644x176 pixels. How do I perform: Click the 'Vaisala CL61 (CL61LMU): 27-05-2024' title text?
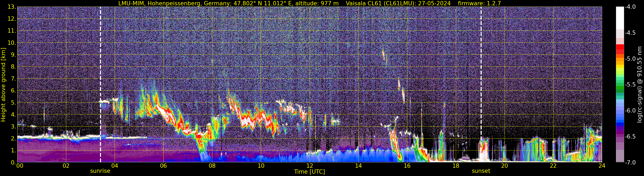click(398, 3)
